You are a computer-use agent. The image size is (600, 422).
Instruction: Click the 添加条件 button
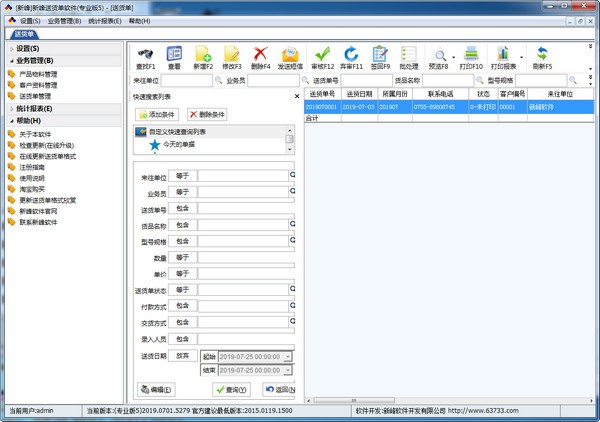click(x=156, y=114)
